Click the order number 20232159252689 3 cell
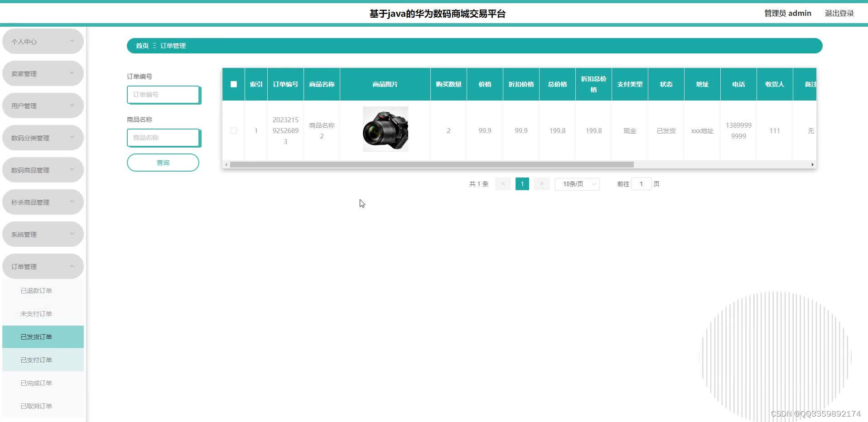This screenshot has height=422, width=868. [285, 131]
